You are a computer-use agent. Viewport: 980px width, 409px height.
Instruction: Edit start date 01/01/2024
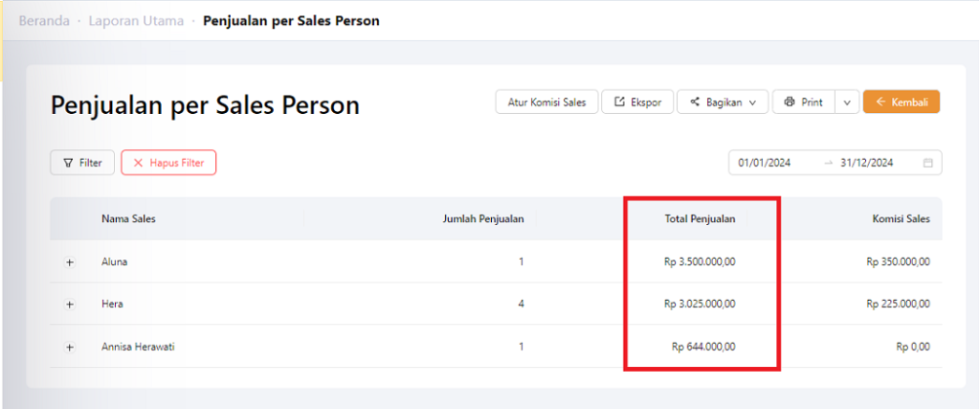click(765, 163)
